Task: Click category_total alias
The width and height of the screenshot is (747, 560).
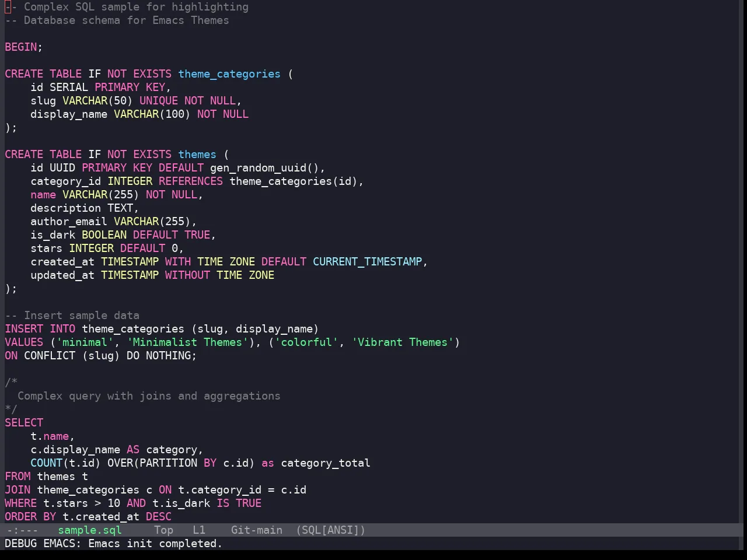Action: click(x=326, y=463)
